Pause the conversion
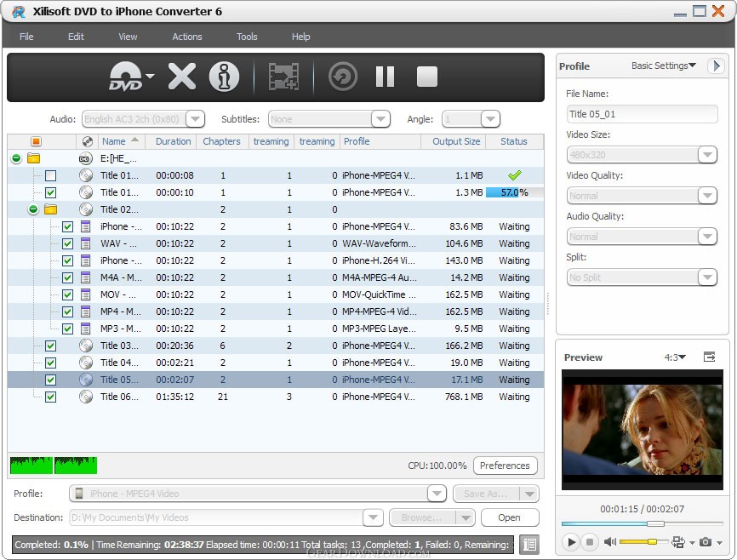The image size is (737, 560). [385, 77]
